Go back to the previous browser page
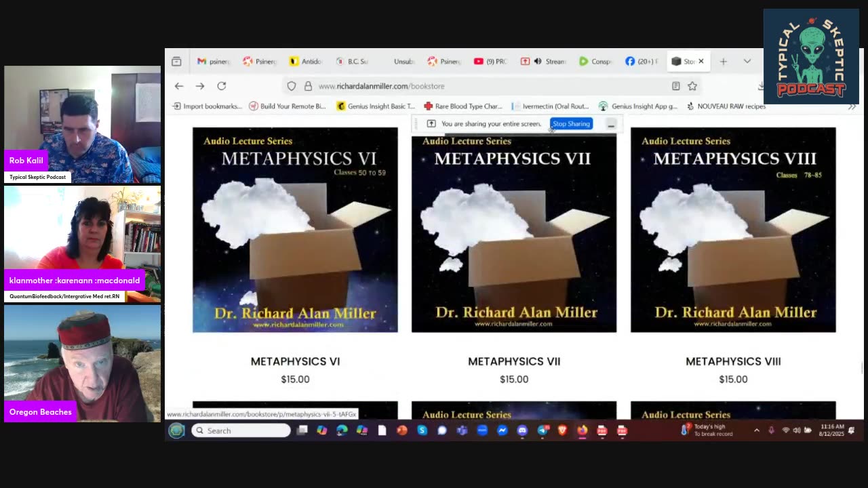The height and width of the screenshot is (488, 868). (179, 86)
